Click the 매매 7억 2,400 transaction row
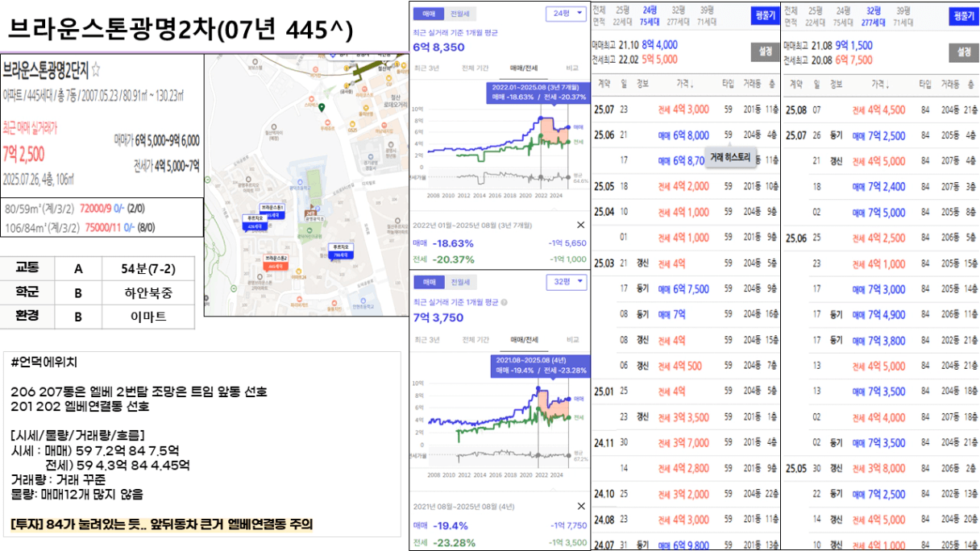This screenshot has height=551, width=980. 881,186
